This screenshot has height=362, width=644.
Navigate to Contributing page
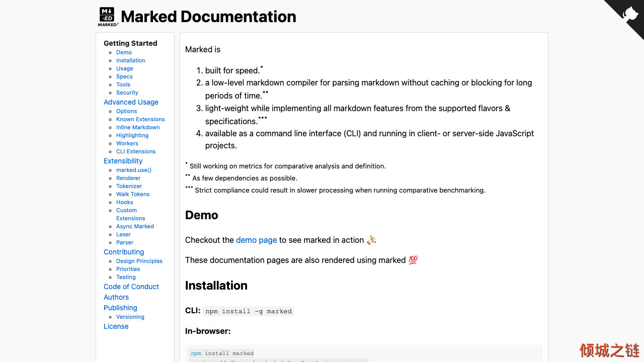click(124, 252)
